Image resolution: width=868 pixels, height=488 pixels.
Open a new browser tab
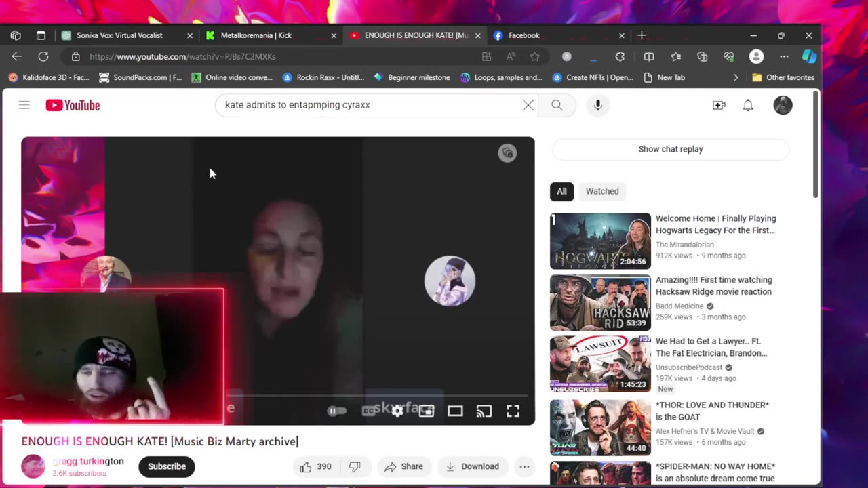[x=642, y=35]
